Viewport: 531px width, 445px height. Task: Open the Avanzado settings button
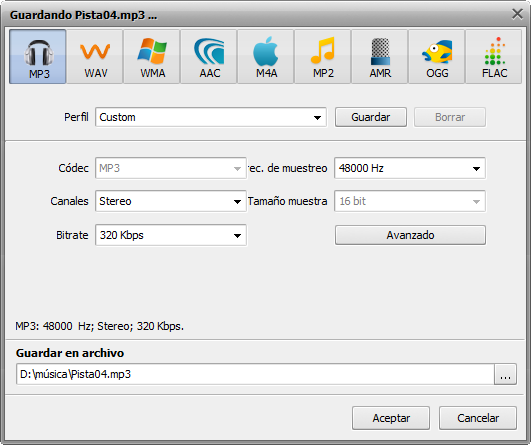(x=410, y=235)
